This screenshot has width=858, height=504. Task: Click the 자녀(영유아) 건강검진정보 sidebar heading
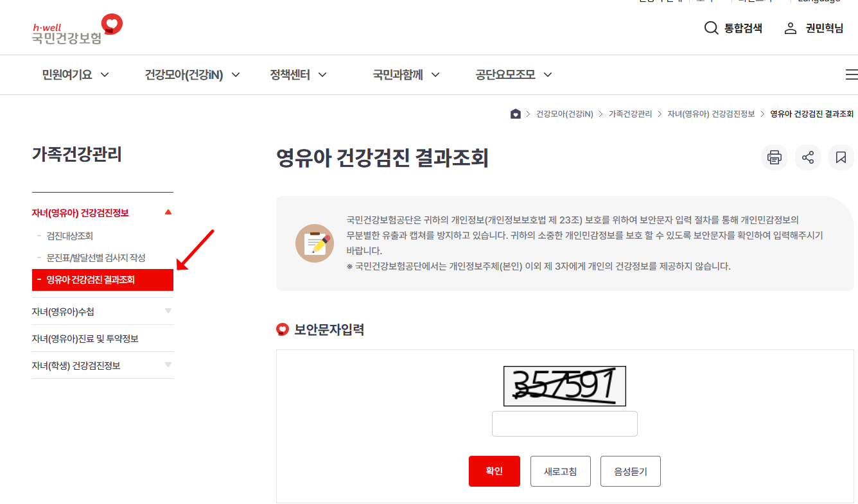[80, 213]
